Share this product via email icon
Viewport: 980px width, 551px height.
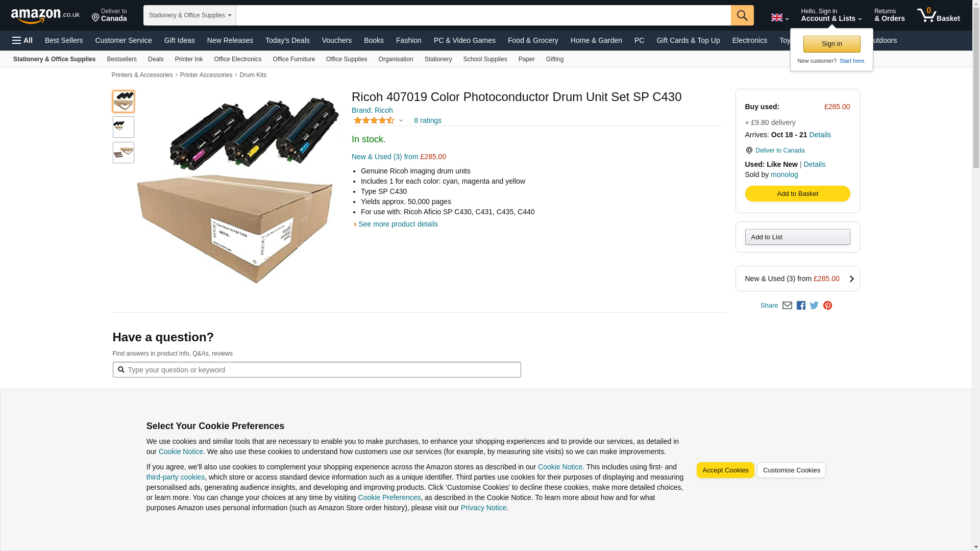click(x=787, y=306)
